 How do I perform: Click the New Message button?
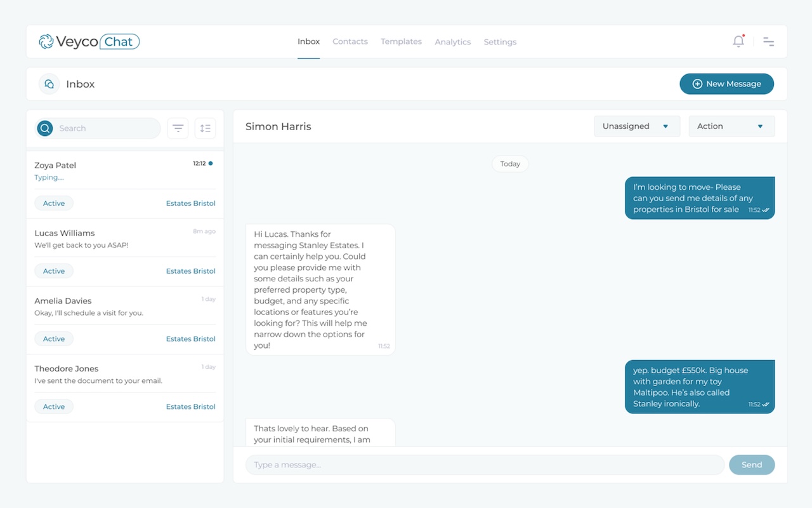[726, 84]
